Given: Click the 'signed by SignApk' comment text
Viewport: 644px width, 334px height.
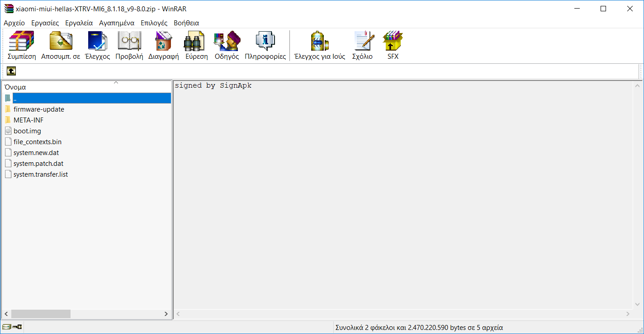Looking at the screenshot, I should coord(213,86).
